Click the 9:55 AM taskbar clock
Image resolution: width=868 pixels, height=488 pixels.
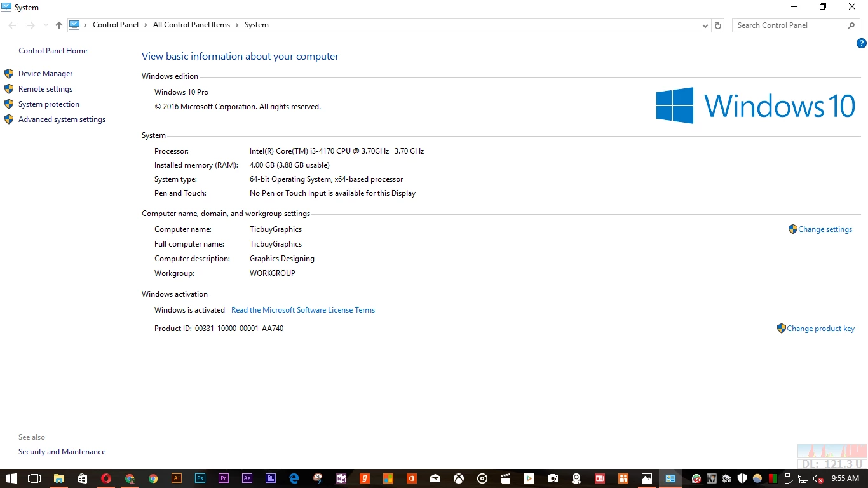(845, 478)
